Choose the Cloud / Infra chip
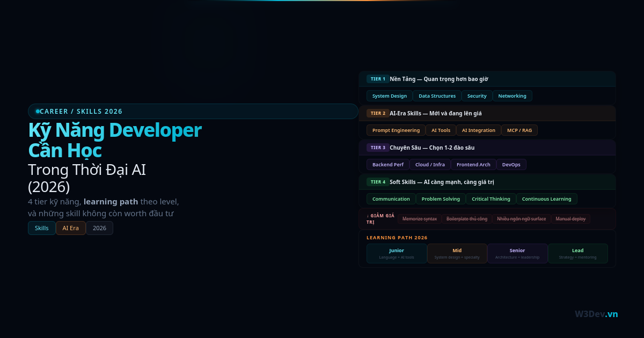 [430, 165]
